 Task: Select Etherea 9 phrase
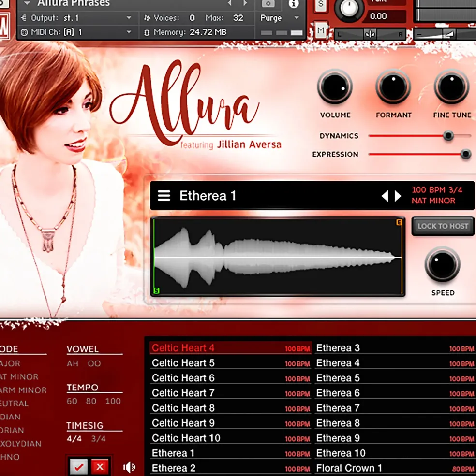tap(395, 438)
